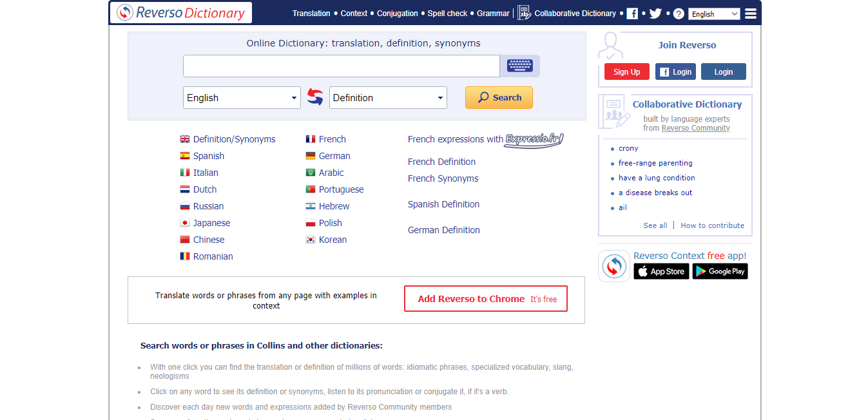Viewport: 868px width, 420px height.
Task: Click the Dutch flag icon
Action: pos(185,189)
